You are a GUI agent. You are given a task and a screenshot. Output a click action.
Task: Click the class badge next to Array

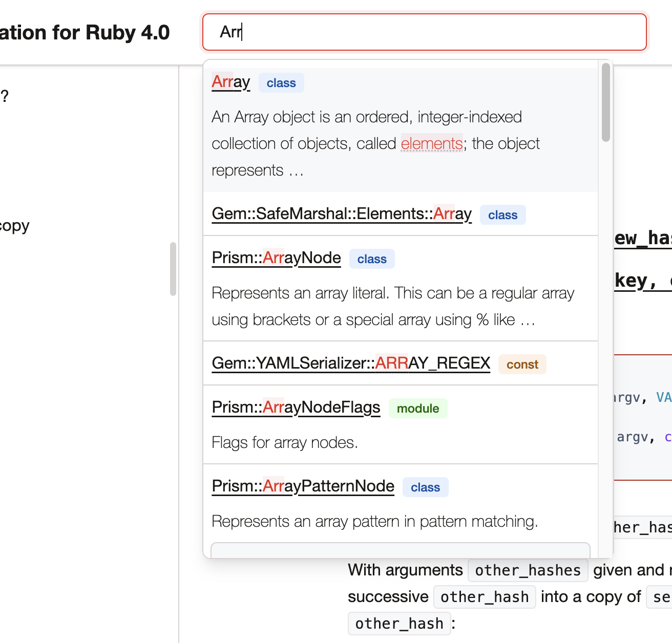pos(281,82)
